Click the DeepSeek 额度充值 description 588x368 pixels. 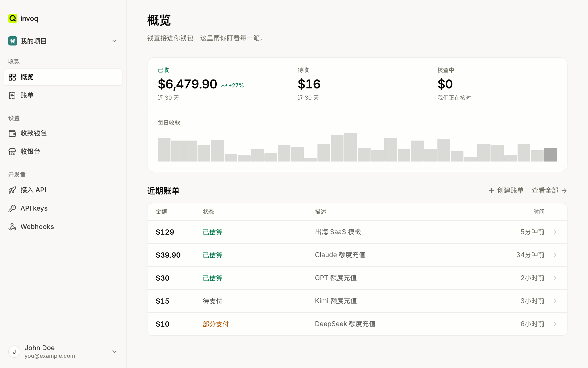pos(345,324)
